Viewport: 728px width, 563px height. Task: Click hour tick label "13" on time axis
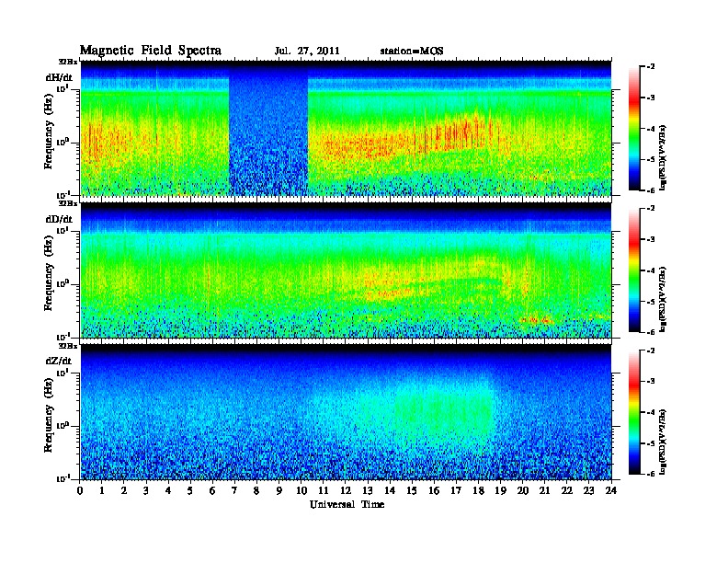coord(368,490)
